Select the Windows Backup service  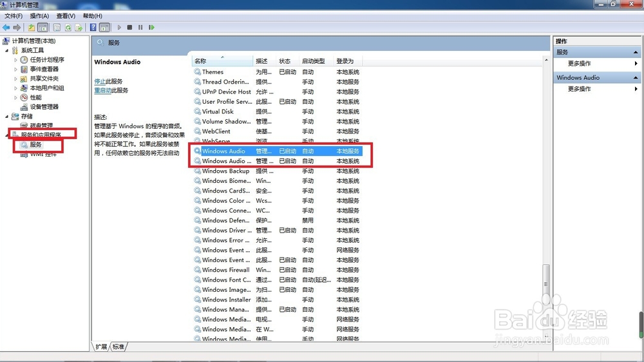coord(277,171)
